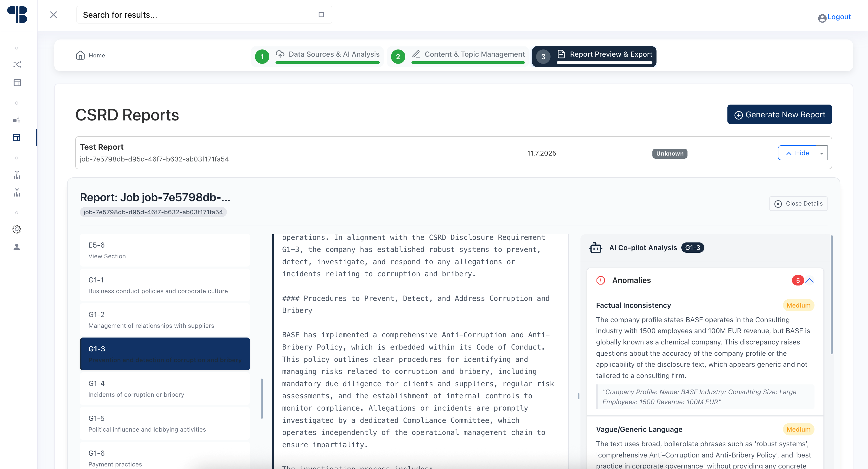Screen dimensions: 868x469
Task: Open the shuffle arrows sidebar icon
Action: click(x=17, y=64)
